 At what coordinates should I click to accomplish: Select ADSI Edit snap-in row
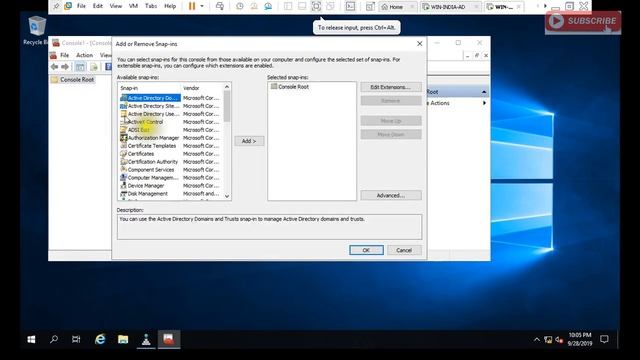[171, 130]
